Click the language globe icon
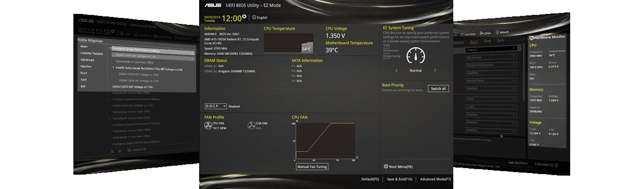Screen dimensions: 644x189 254,17
